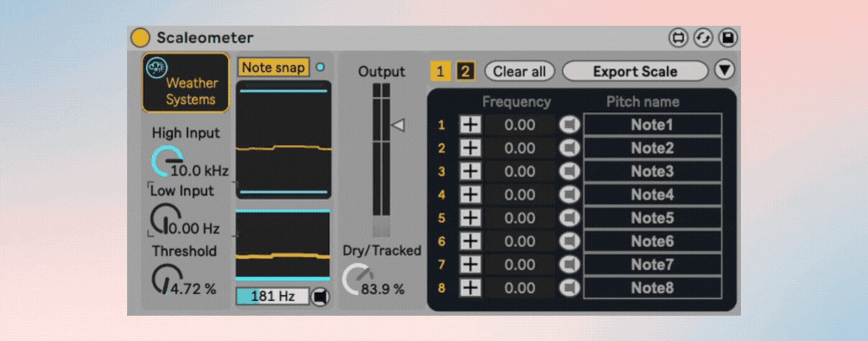Click the speaker icon beside 181 Hz
Screen dimensions: 868x341
tap(320, 297)
